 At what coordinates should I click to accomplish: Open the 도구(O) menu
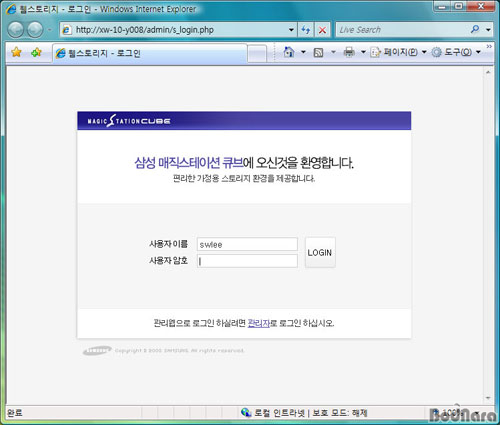pos(456,52)
